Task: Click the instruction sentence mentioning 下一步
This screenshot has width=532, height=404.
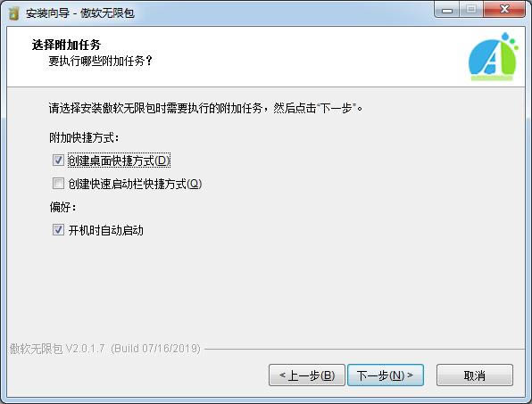Action: point(205,108)
